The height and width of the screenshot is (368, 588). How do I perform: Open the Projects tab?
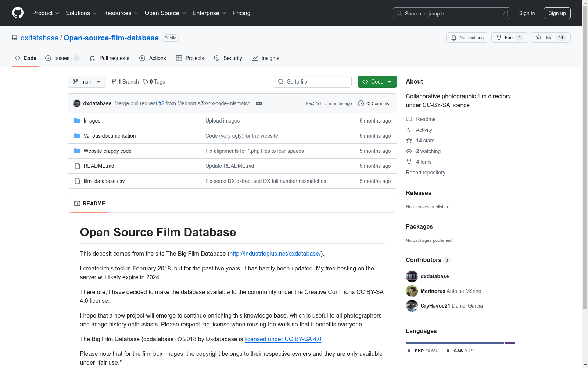[x=190, y=58]
